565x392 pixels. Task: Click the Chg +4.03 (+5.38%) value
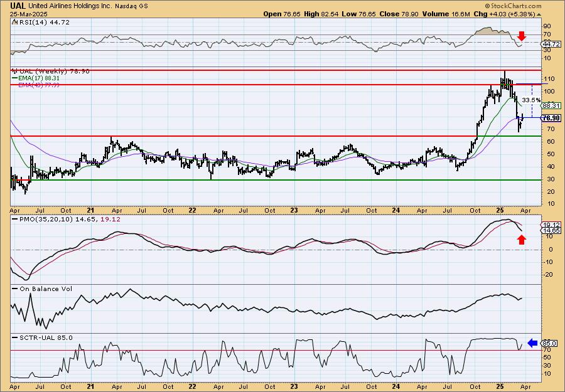(x=504, y=14)
